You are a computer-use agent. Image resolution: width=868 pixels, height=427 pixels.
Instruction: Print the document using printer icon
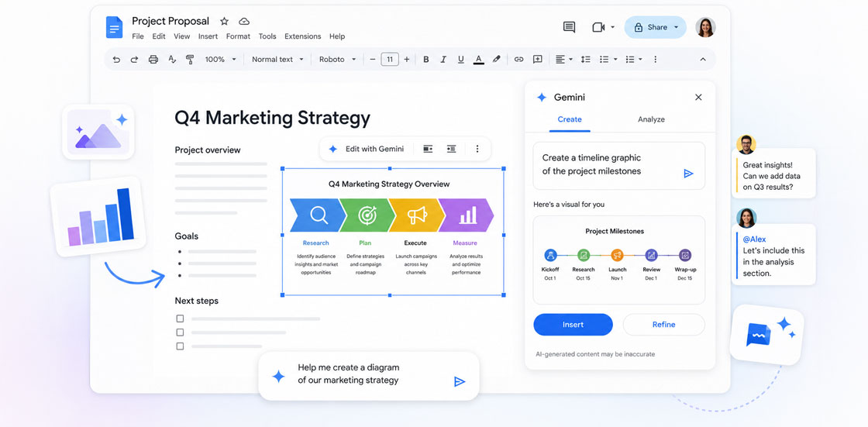click(153, 59)
